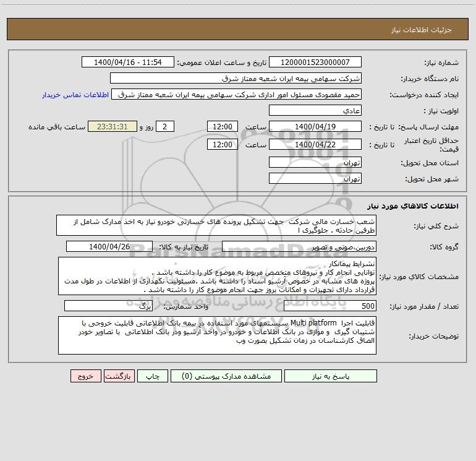476x461 pixels.
Task: Click the countdown timer 23:31:31
Action: point(113,126)
